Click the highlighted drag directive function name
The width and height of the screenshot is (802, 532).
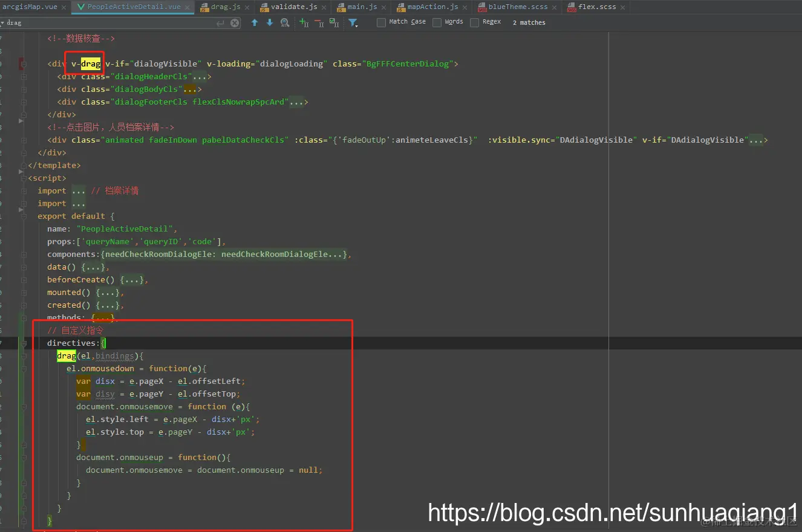coord(67,355)
